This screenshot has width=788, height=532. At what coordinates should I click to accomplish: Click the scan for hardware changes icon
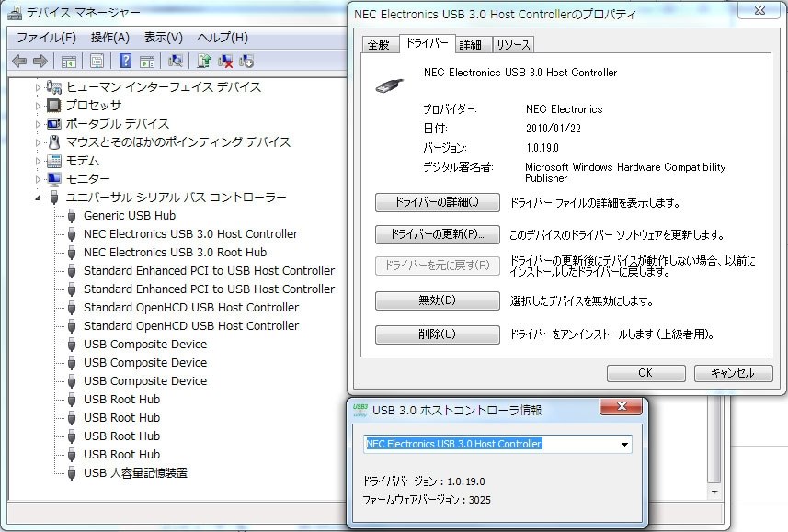point(175,62)
